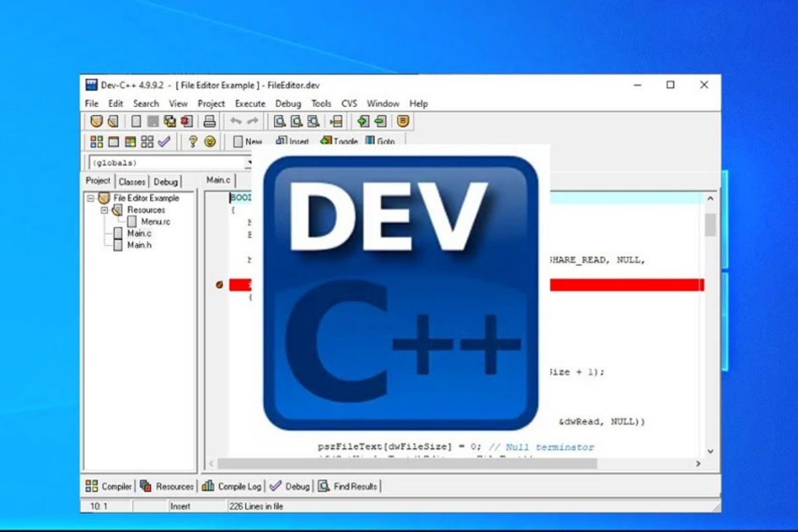
Task: Click the New button in the toolbar
Action: [247, 141]
